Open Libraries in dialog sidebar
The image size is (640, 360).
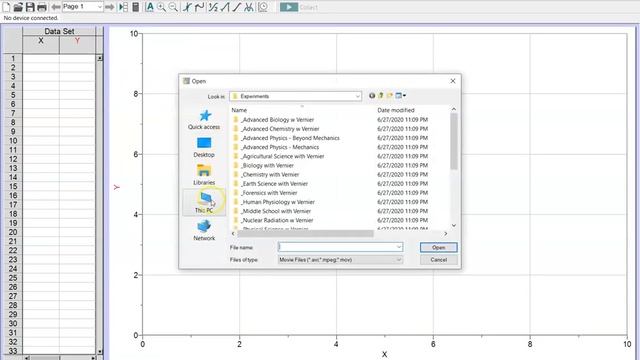204,175
